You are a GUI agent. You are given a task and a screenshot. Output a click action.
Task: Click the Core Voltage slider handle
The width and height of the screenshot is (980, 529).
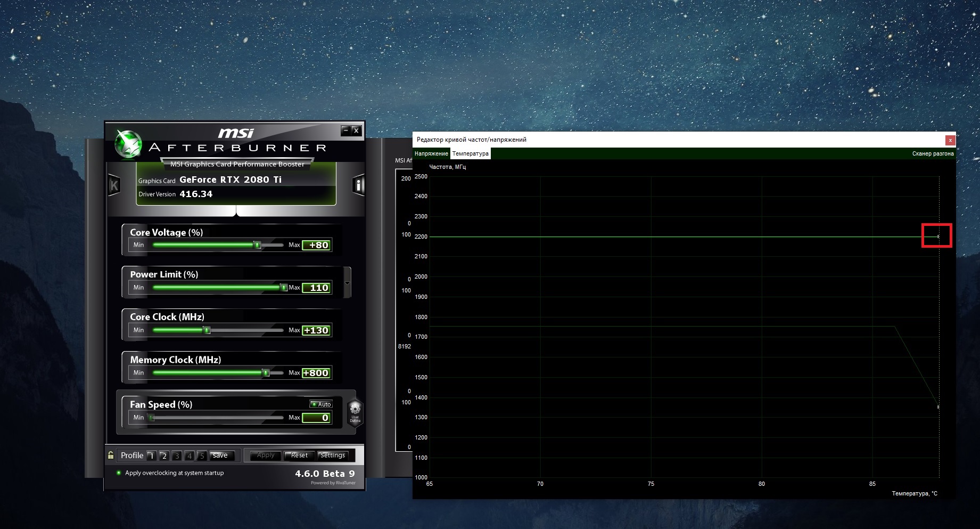[258, 245]
